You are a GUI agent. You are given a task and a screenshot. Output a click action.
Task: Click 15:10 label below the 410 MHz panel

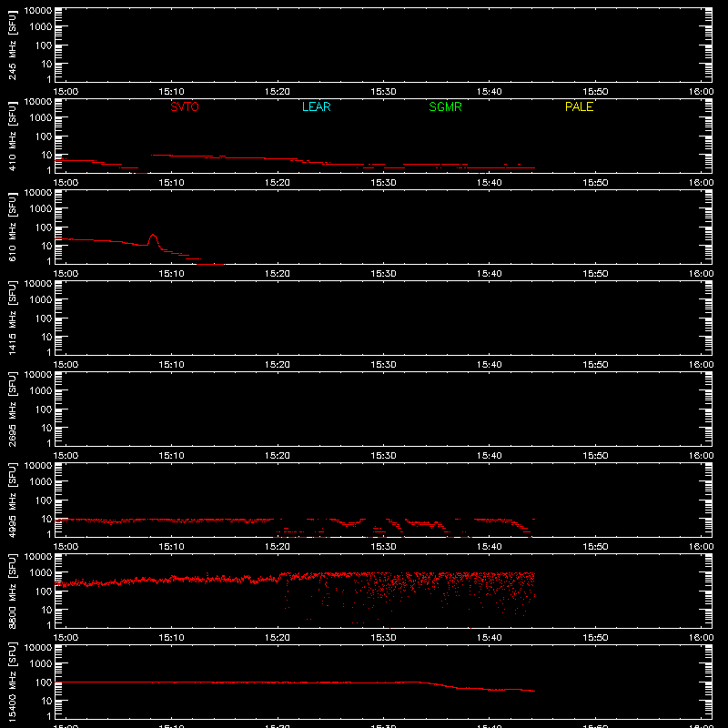tap(171, 183)
